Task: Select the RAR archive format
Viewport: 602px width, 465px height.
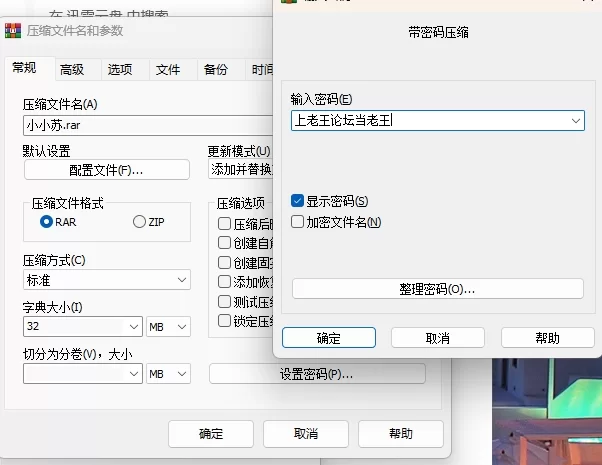Action: [x=46, y=222]
